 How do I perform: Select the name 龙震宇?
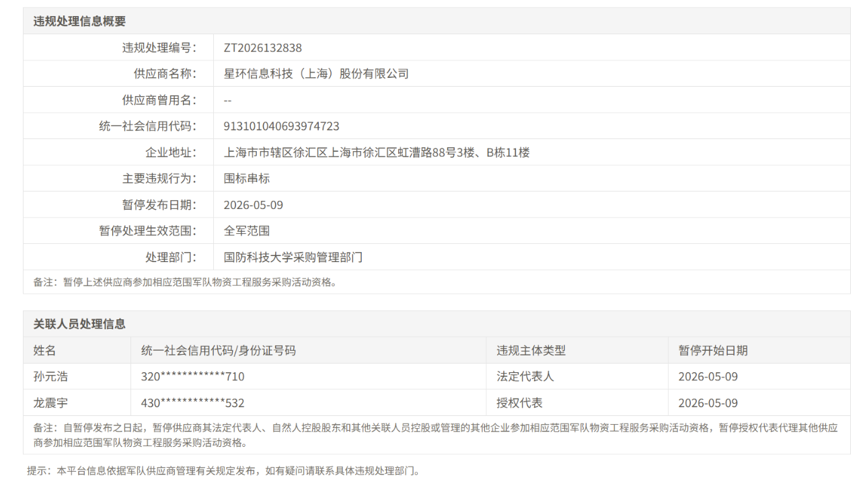point(50,403)
